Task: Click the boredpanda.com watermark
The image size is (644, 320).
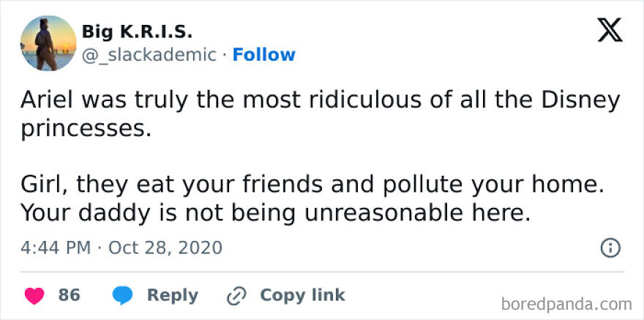Action: (567, 303)
